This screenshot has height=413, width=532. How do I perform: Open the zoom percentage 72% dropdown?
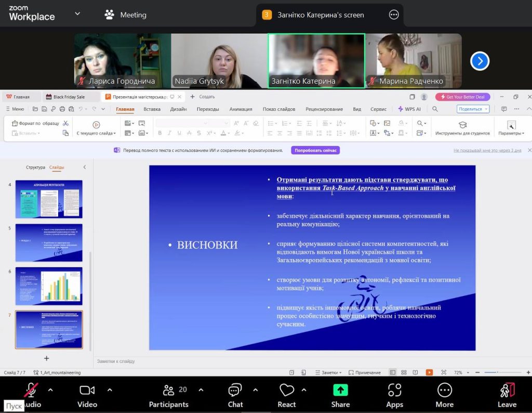coord(459,372)
